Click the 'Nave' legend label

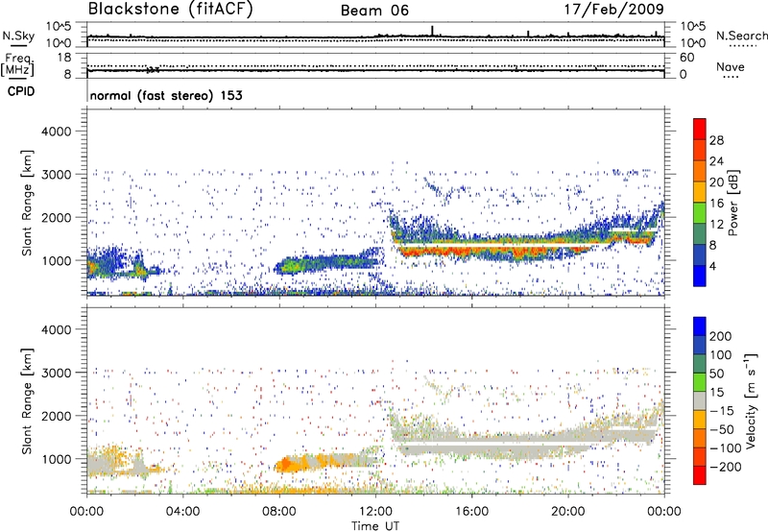coord(731,66)
